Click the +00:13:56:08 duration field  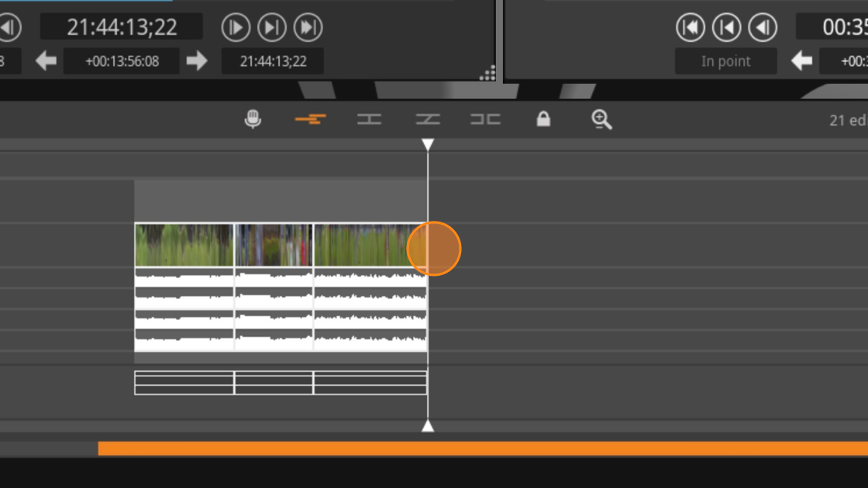tap(122, 61)
